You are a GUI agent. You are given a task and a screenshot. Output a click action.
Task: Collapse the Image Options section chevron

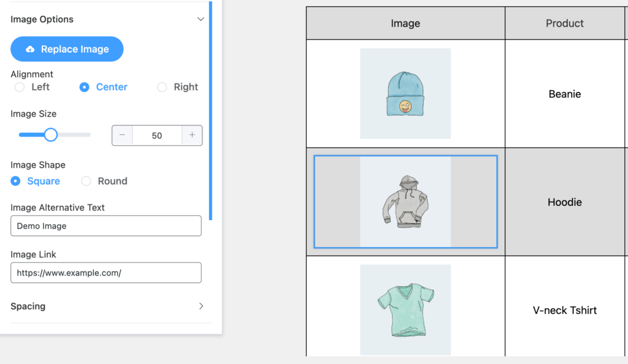pyautogui.click(x=201, y=19)
